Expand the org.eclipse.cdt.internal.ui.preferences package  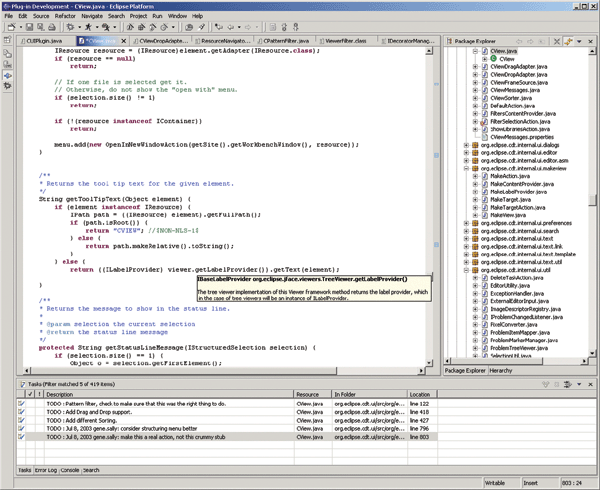(467, 223)
